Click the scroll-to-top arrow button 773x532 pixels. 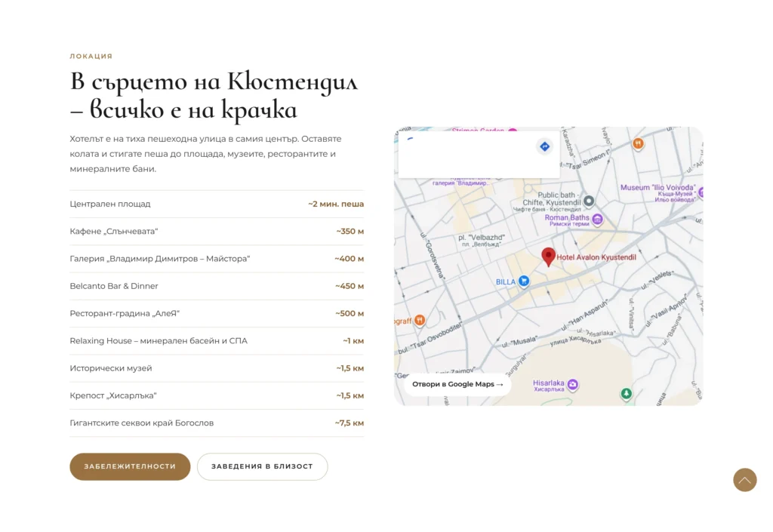pyautogui.click(x=744, y=480)
